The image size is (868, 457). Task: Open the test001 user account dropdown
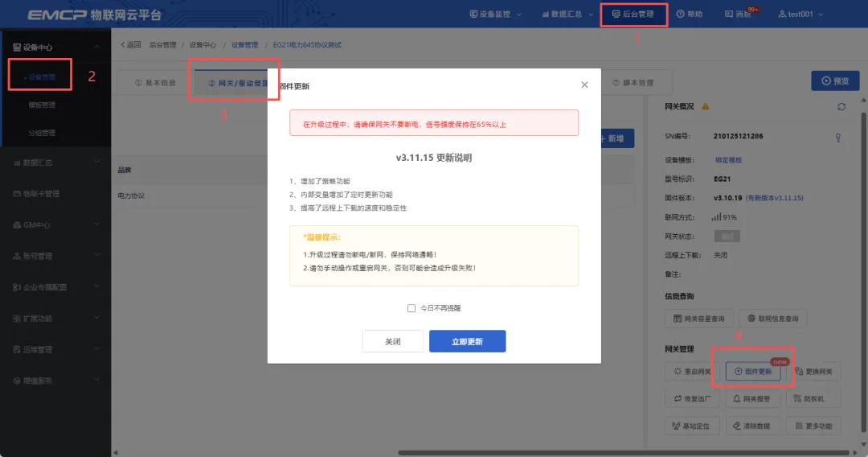click(800, 14)
